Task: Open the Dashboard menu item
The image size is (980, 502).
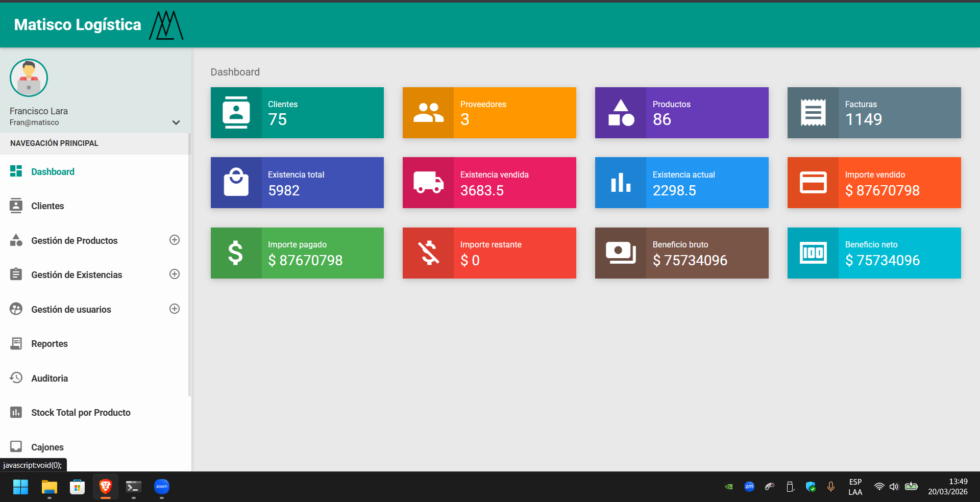Action: 53,172
